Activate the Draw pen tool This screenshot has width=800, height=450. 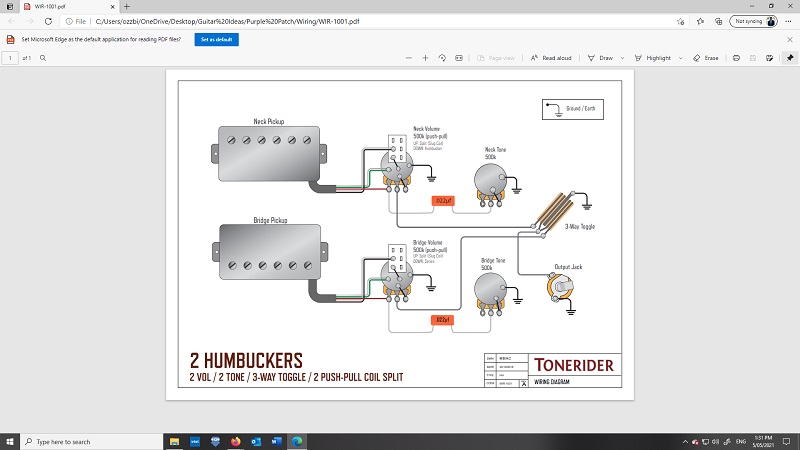(x=602, y=58)
